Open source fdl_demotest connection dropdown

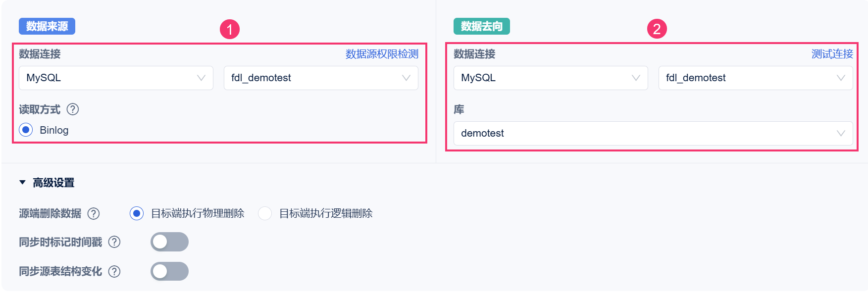pos(321,78)
